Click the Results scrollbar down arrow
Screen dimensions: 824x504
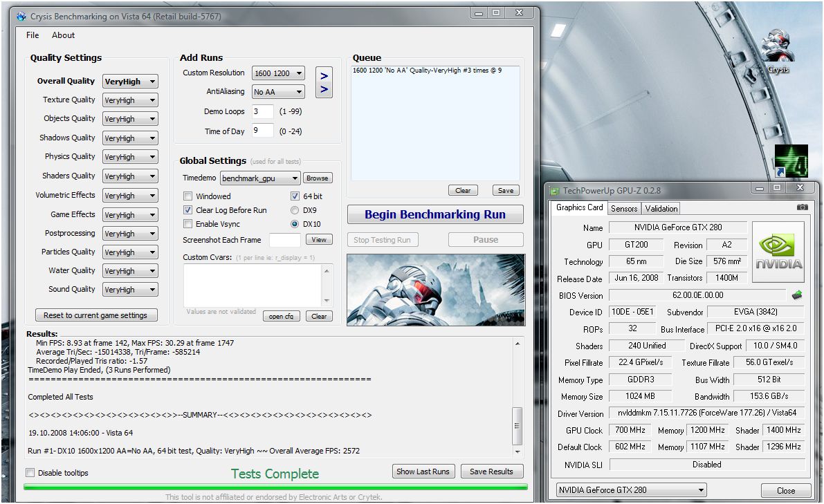pyautogui.click(x=517, y=451)
